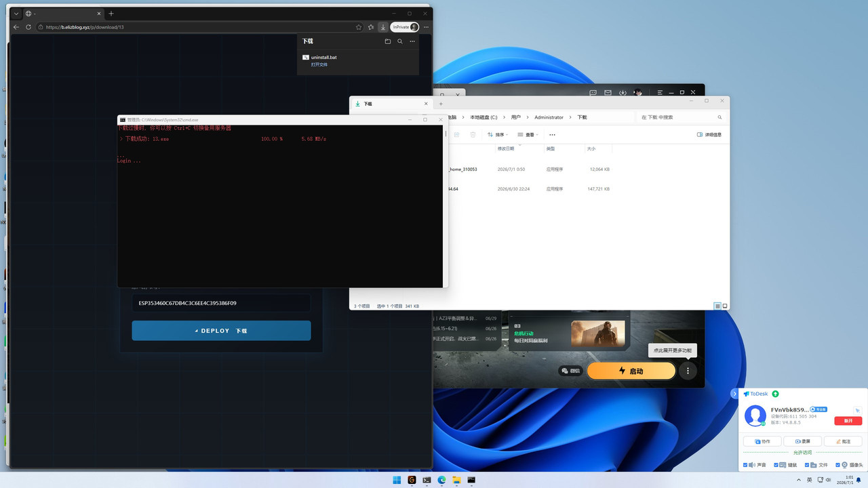The width and height of the screenshot is (868, 488).
Task: Click ToDesk screen recording button
Action: [802, 441]
